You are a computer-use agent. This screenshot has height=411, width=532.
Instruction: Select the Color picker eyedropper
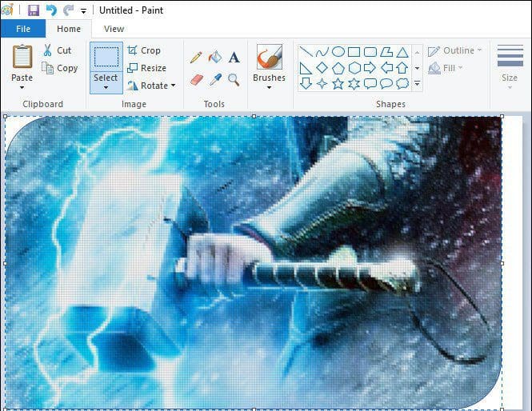point(215,80)
